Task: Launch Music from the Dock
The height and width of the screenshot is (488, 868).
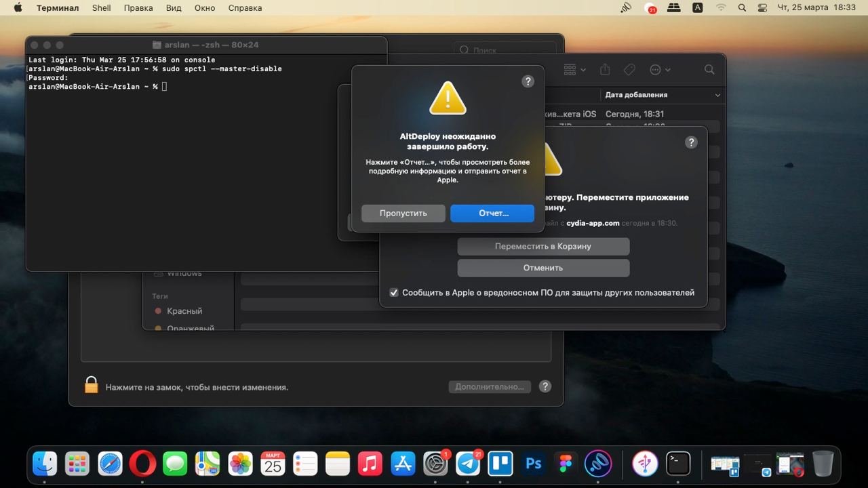Action: pos(370,464)
